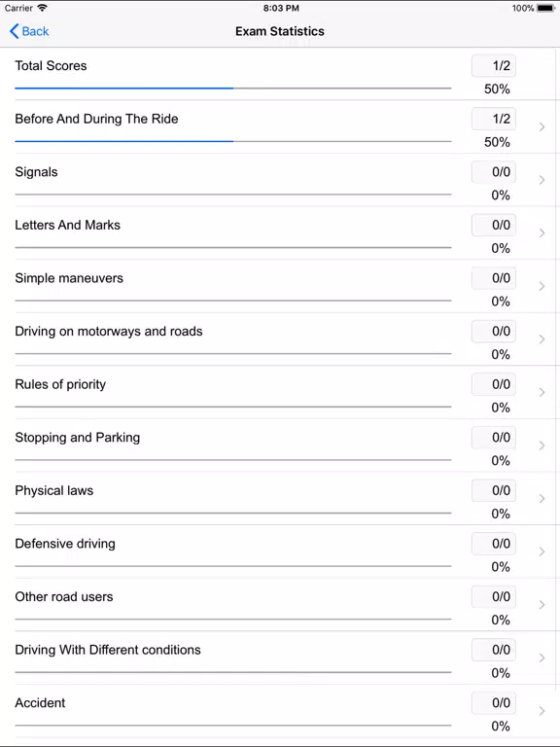Open the Signals row chevron
This screenshot has width=560, height=747.
tap(542, 180)
